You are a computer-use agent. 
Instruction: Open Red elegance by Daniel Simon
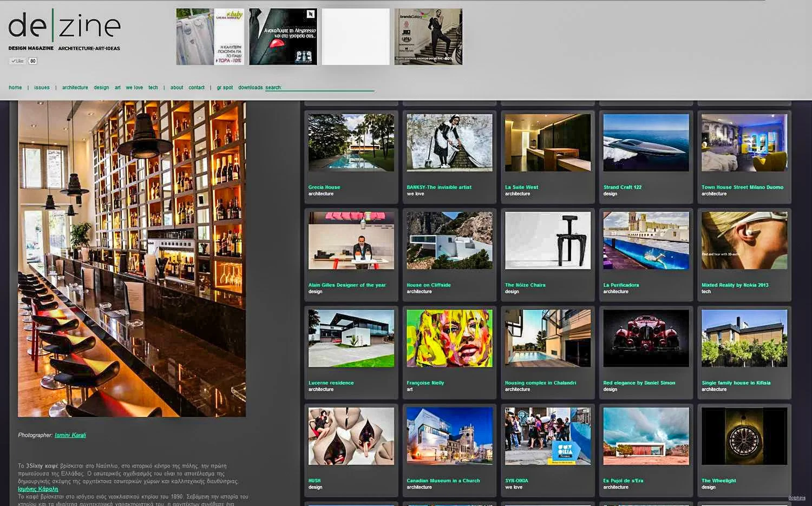coord(639,383)
